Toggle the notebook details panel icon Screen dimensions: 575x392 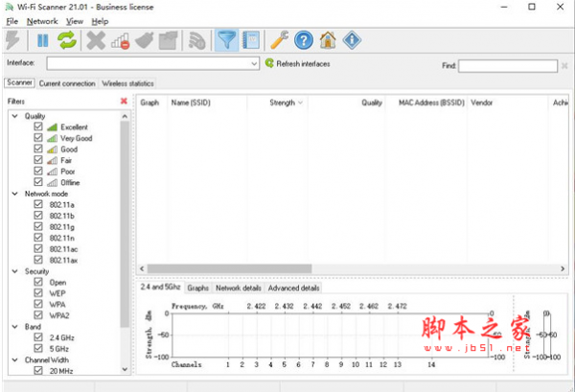[251, 40]
